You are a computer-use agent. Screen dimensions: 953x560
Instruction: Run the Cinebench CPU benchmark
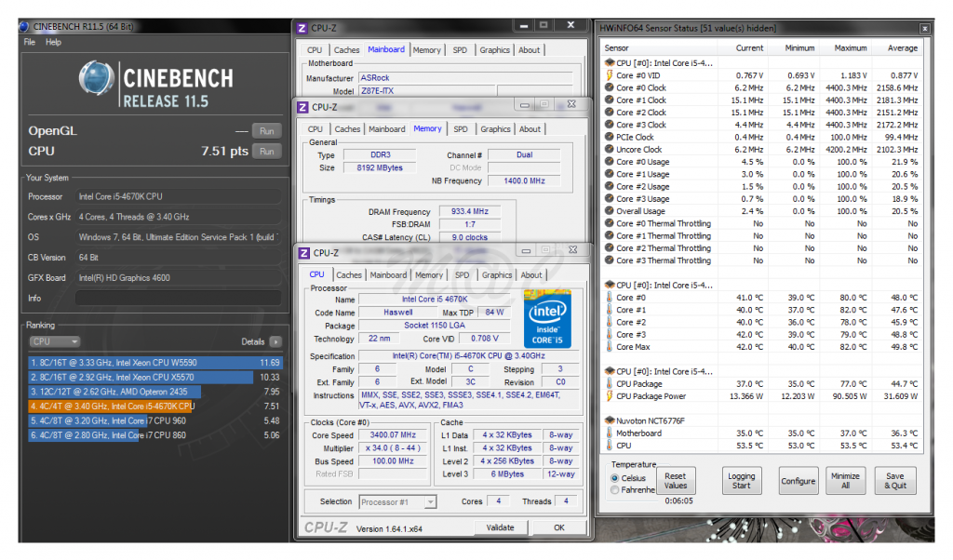(x=267, y=151)
